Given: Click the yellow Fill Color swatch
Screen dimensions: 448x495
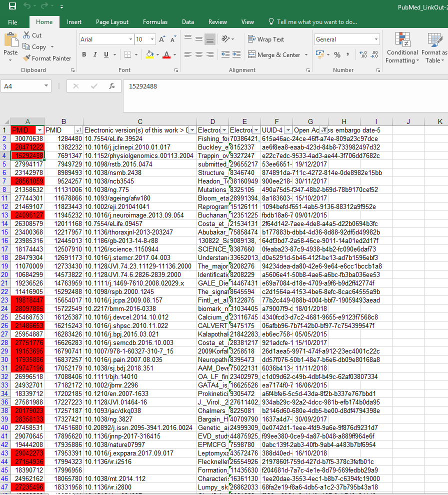Looking at the screenshot, I should coord(149,54).
